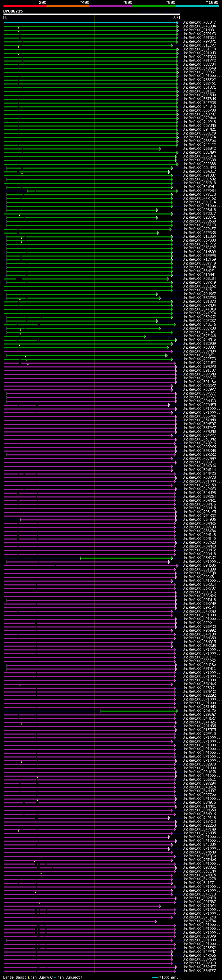Click the purple ~60% identity legend segment
The width and height of the screenshot is (222, 980).
pos(111,7)
